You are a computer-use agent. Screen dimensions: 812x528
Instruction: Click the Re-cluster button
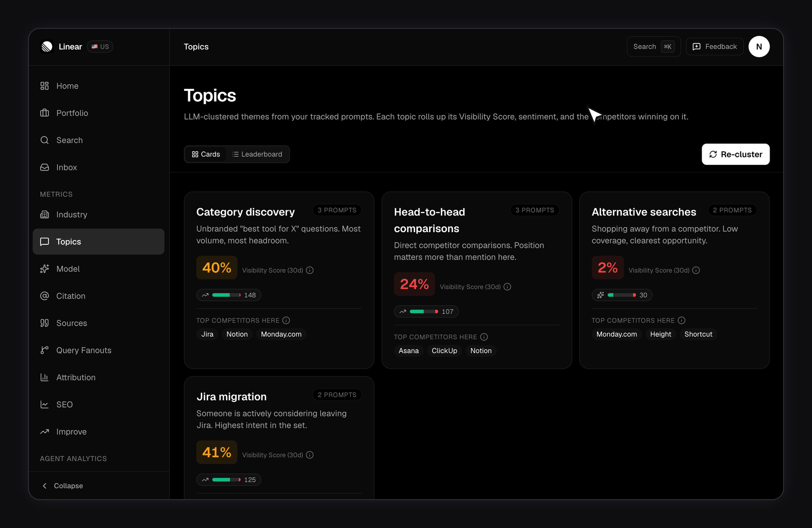(736, 154)
